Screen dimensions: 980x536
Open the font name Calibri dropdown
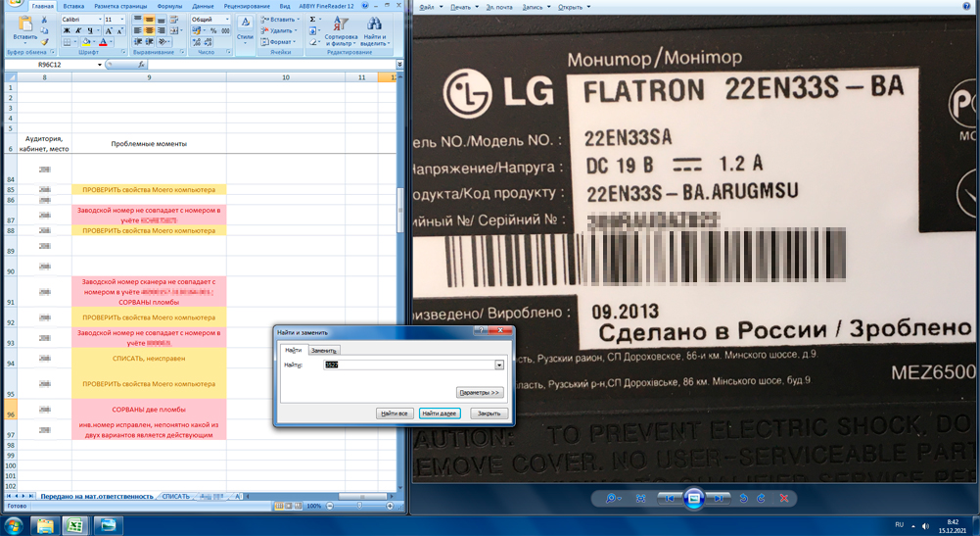100,20
